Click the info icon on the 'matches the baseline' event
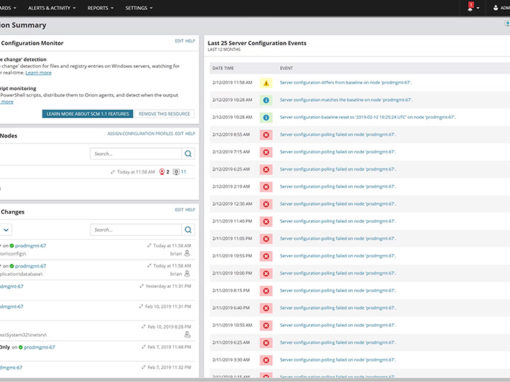Viewport: 510px width, 382px height. coord(266,100)
